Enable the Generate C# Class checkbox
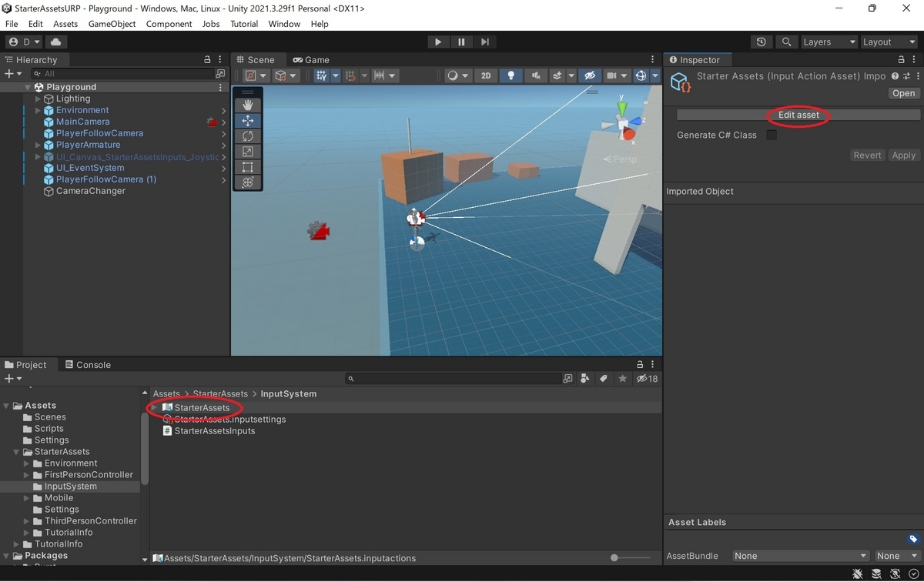Image resolution: width=924 pixels, height=582 pixels. (772, 135)
